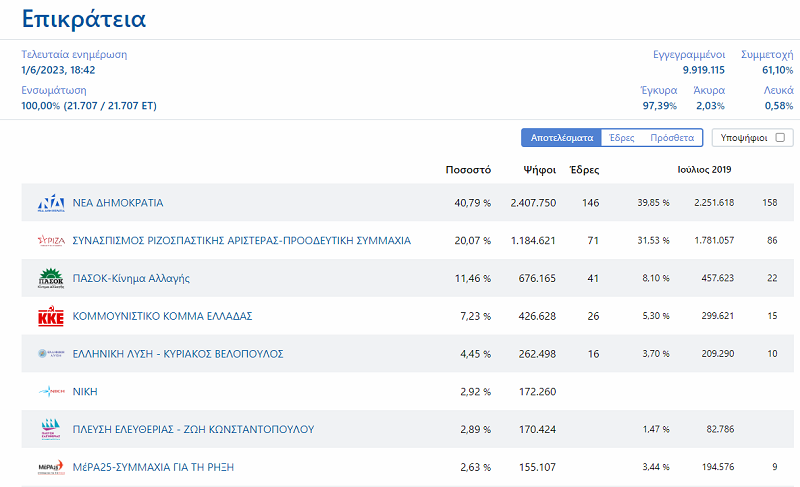This screenshot has width=800, height=487.
Task: Switch to the Έδρες tab
Action: [x=621, y=138]
